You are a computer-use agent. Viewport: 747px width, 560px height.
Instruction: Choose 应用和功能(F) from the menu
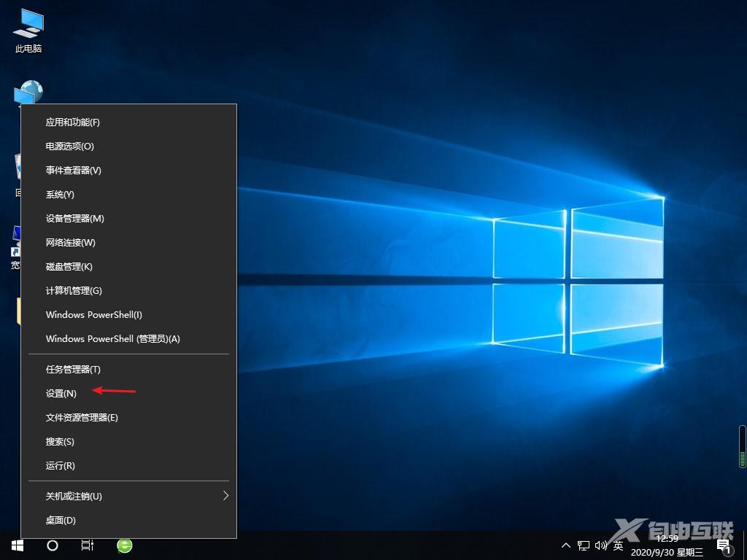128,122
